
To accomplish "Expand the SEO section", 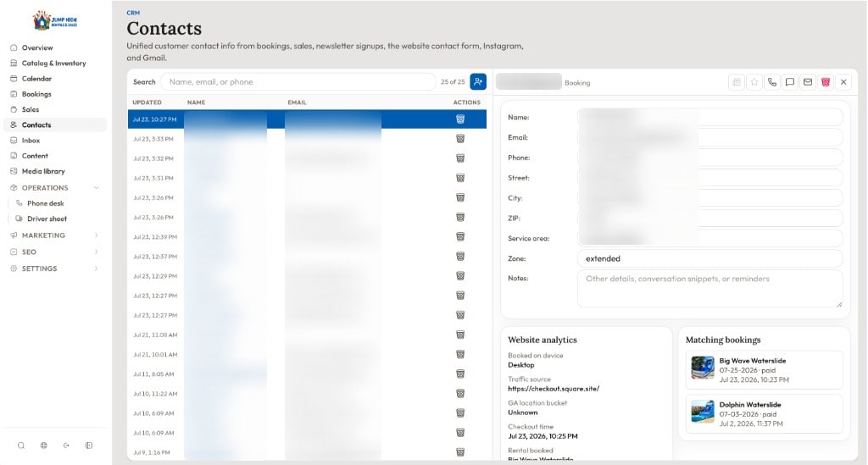I will (x=55, y=252).
